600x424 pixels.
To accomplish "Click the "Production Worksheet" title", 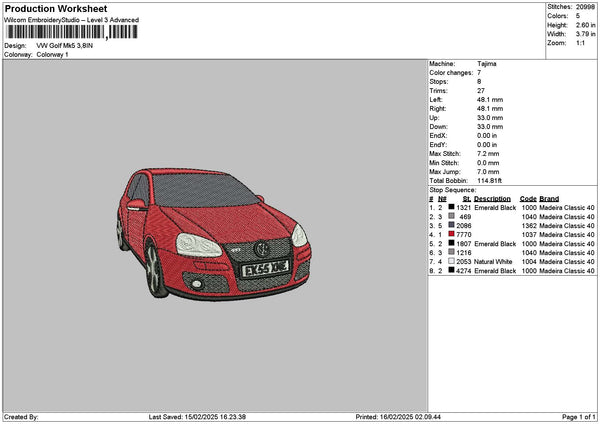I will pyautogui.click(x=56, y=8).
